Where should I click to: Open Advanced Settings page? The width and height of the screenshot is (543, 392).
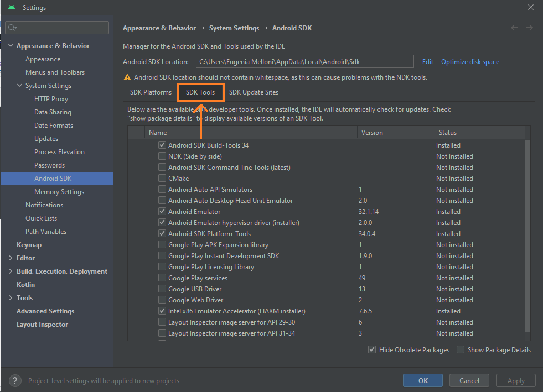coord(45,311)
